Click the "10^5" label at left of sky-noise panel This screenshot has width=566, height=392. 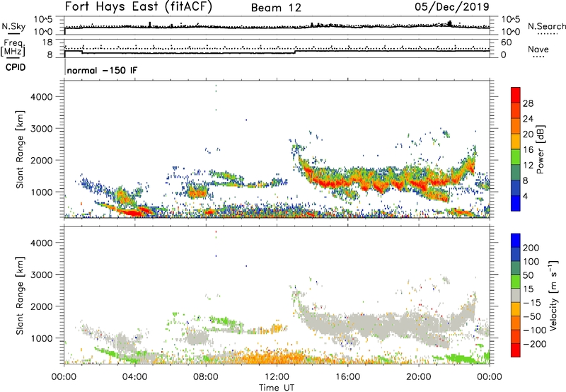(43, 20)
